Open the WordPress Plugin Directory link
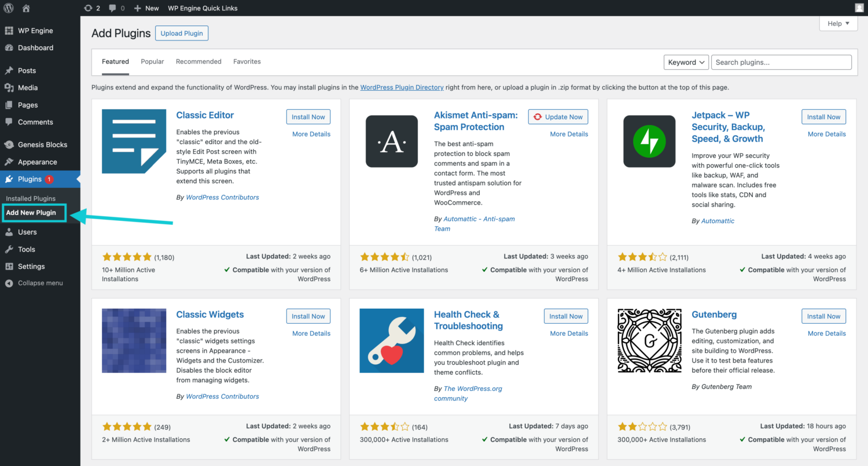Viewport: 868px width, 466px height. (402, 87)
